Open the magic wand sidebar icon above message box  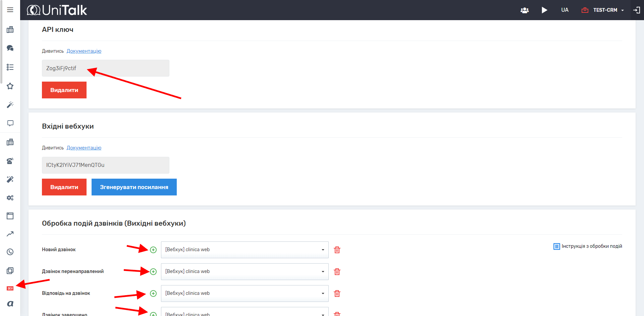tap(10, 105)
